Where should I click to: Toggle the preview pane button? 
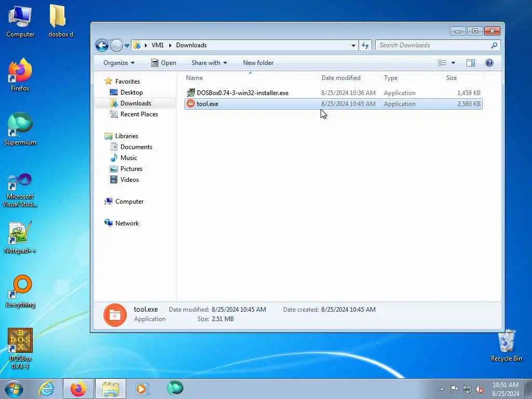click(471, 63)
